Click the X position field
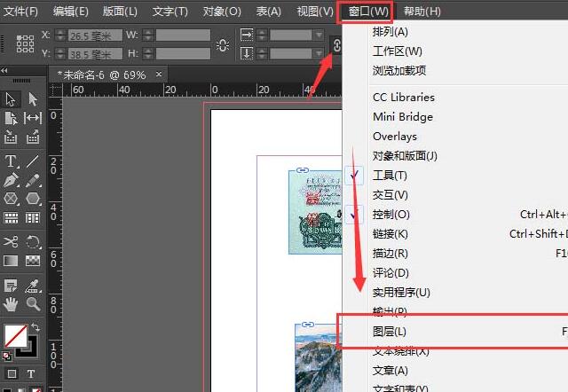Screen dimensions: 568x392 click(95, 35)
